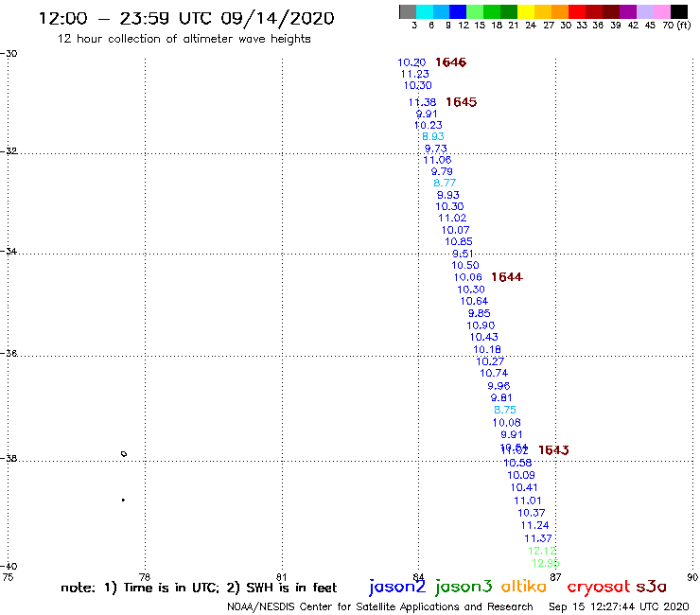
Task: Click the pink 70 ft legend swatch
Action: (x=661, y=11)
